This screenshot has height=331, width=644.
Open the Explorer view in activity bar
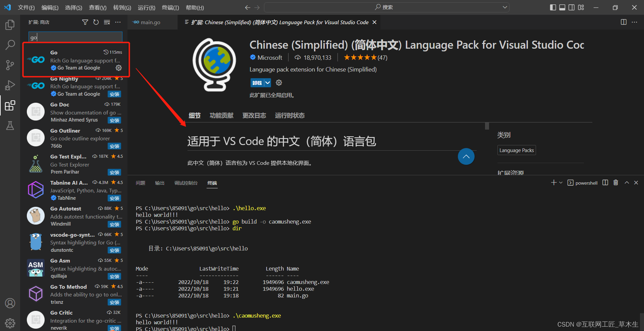[10, 25]
